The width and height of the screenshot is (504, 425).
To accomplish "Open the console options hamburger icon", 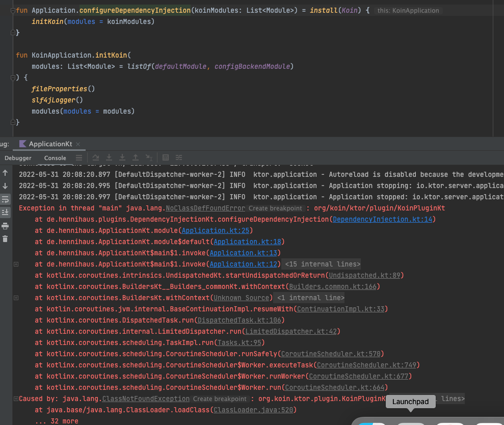I will click(x=78, y=157).
